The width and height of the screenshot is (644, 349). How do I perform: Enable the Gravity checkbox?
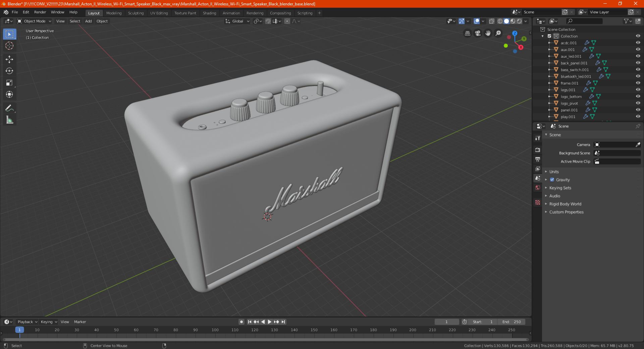[x=552, y=180]
